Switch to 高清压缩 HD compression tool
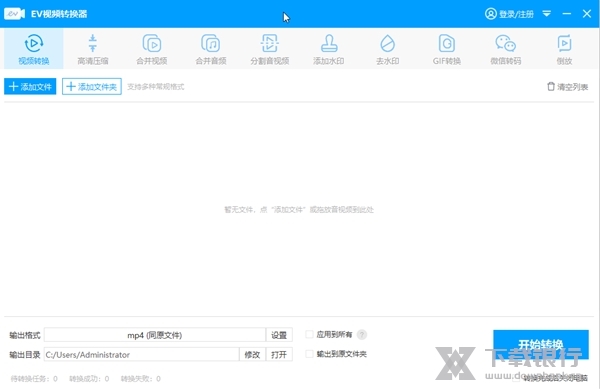The width and height of the screenshot is (600, 389). point(93,49)
